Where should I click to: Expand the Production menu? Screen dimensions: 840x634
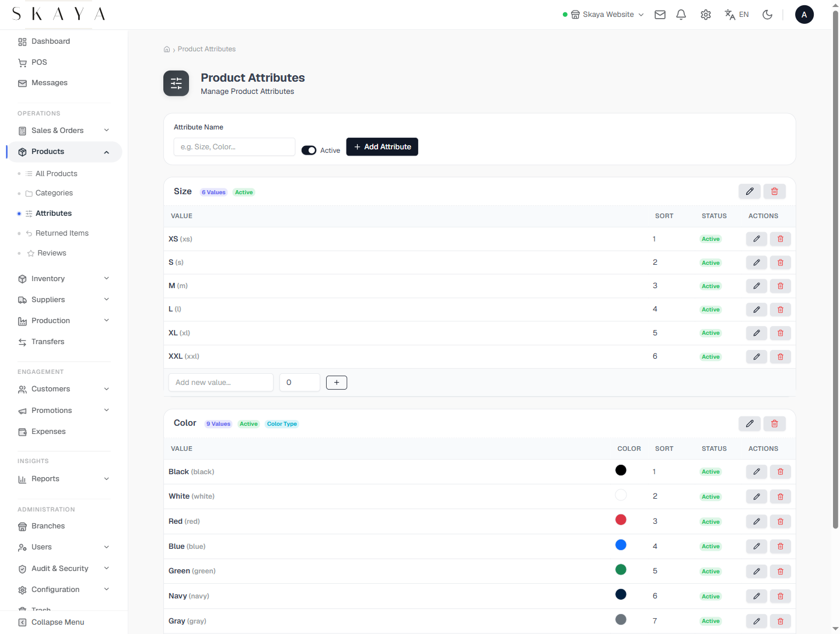tap(64, 321)
